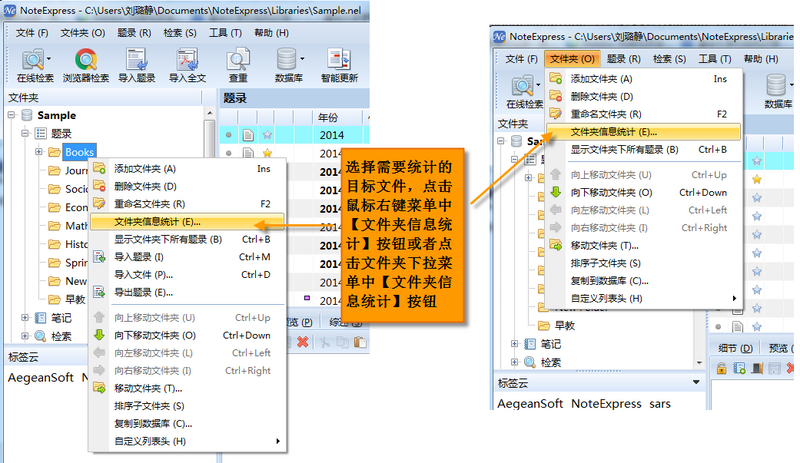Image resolution: width=800 pixels, height=463 pixels.
Task: Toggle star on first 2014 record row
Action: pyautogui.click(x=267, y=135)
